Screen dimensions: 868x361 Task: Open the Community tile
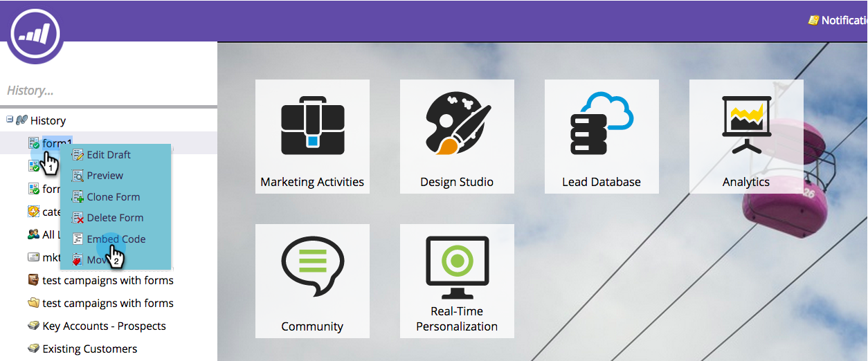click(312, 281)
